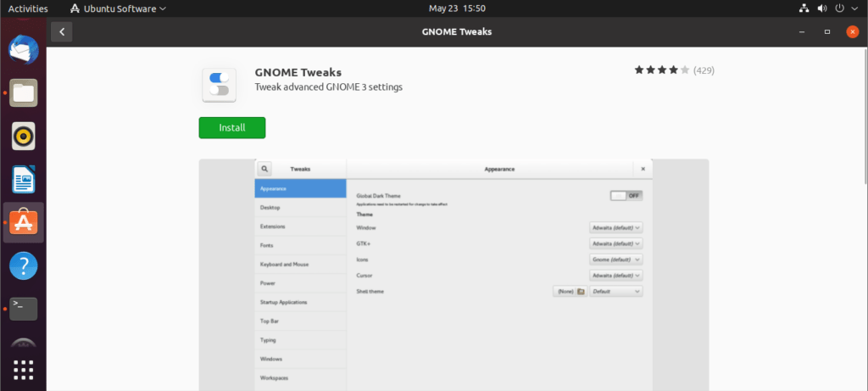The image size is (868, 391).
Task: Show Applications grid in the dock
Action: (23, 370)
